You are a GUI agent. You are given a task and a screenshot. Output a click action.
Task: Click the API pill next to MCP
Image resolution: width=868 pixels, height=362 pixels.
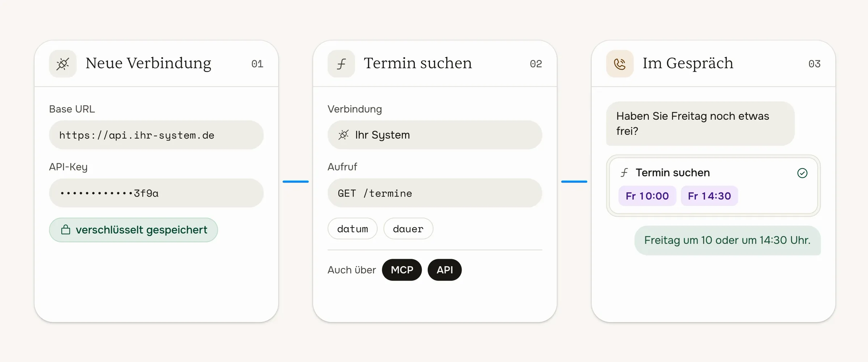pyautogui.click(x=444, y=270)
